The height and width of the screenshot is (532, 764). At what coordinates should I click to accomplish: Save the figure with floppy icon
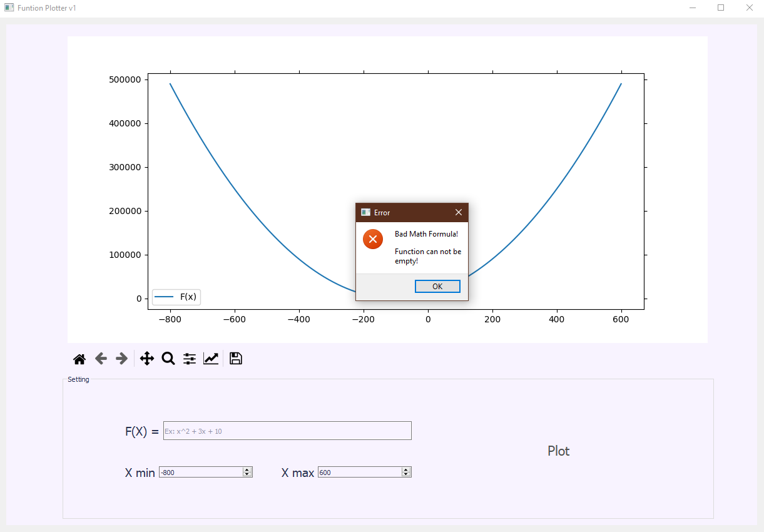coord(236,359)
